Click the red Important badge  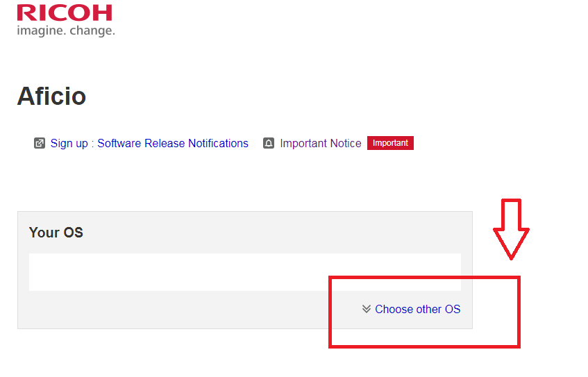pos(390,143)
